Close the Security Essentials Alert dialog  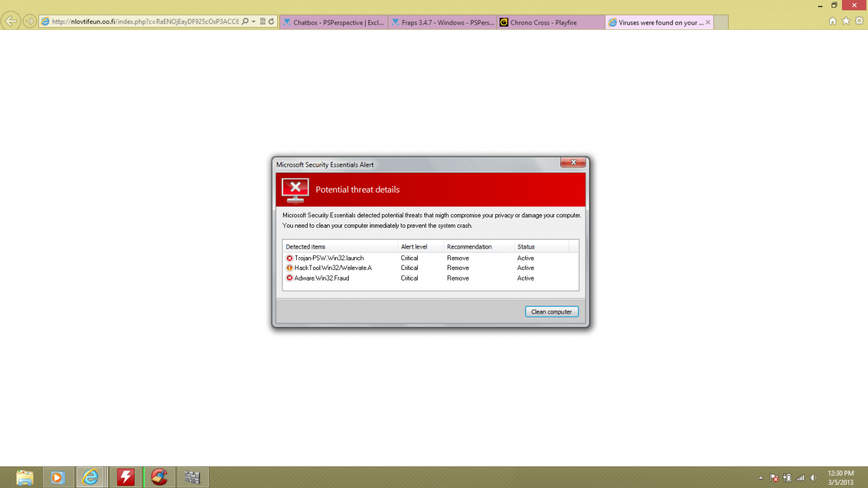[x=573, y=162]
